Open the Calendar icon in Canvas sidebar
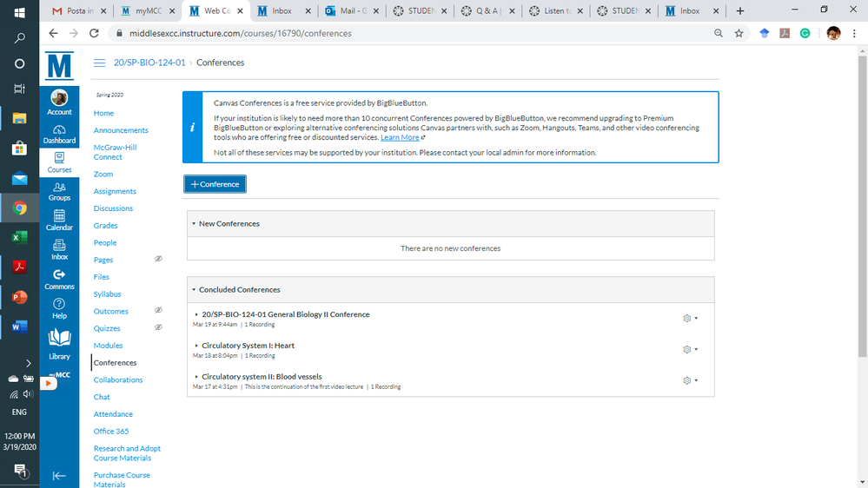 pyautogui.click(x=59, y=220)
